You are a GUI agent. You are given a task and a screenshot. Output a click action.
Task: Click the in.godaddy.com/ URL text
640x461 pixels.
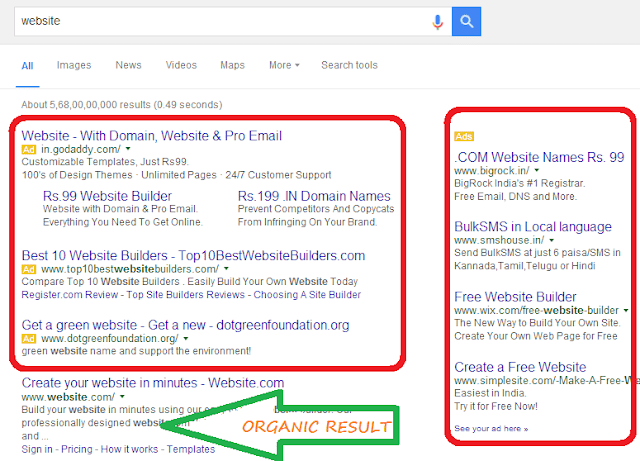coord(81,149)
